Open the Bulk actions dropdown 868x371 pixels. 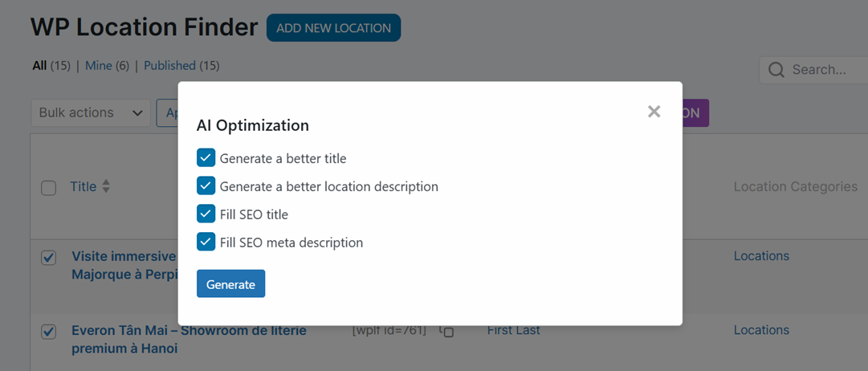point(91,113)
